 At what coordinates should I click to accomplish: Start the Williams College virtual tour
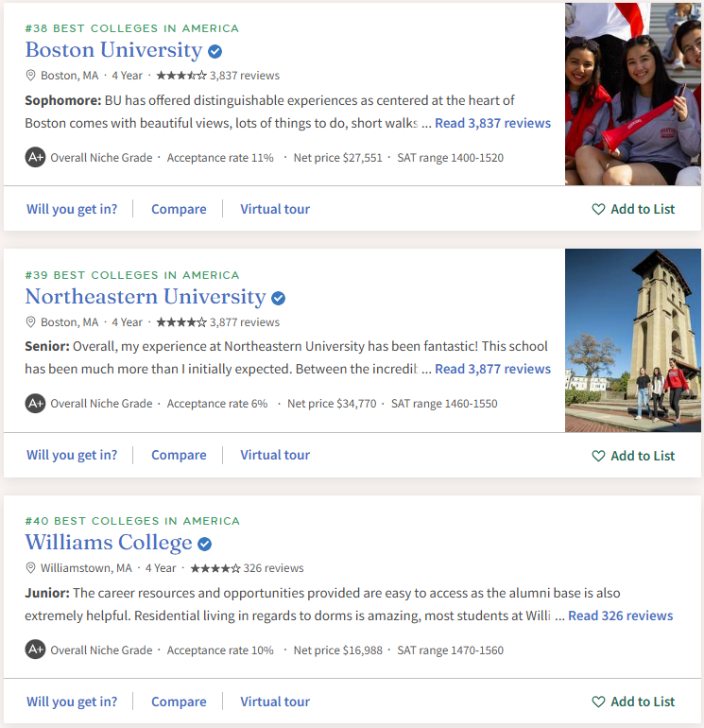click(x=275, y=702)
